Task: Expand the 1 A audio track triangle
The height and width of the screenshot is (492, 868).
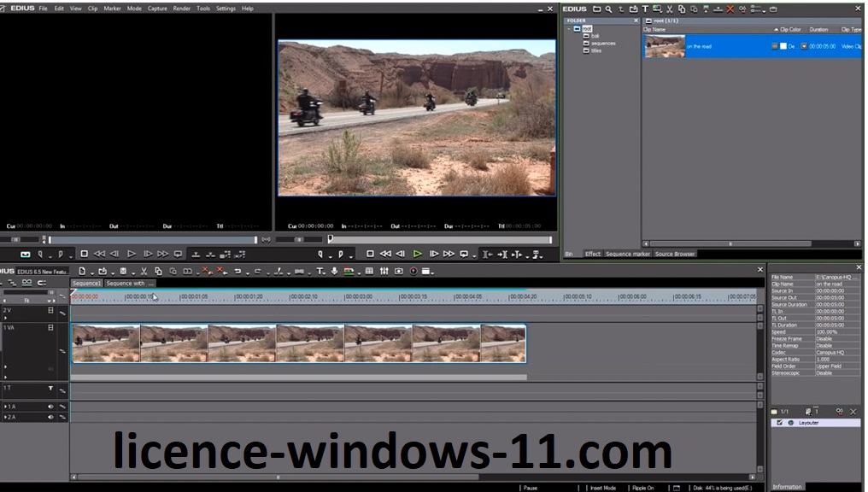Action: tap(5, 407)
